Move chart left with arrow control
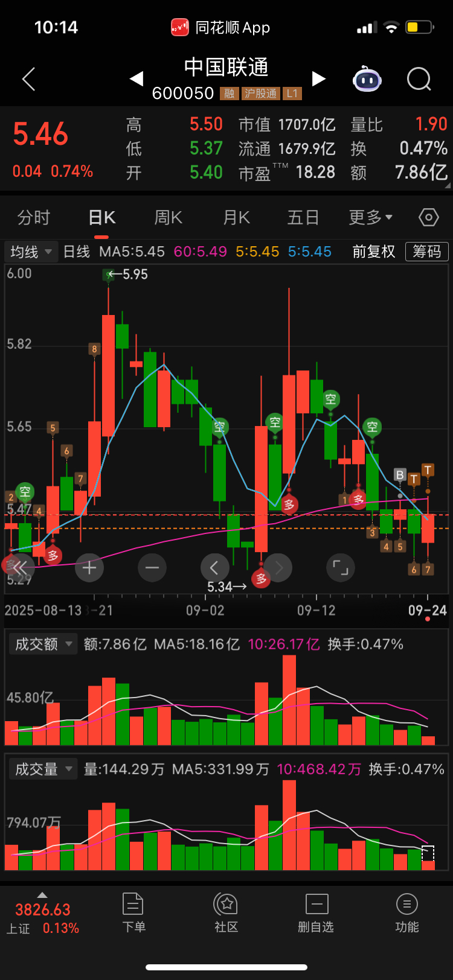This screenshot has height=980, width=453. (x=214, y=568)
